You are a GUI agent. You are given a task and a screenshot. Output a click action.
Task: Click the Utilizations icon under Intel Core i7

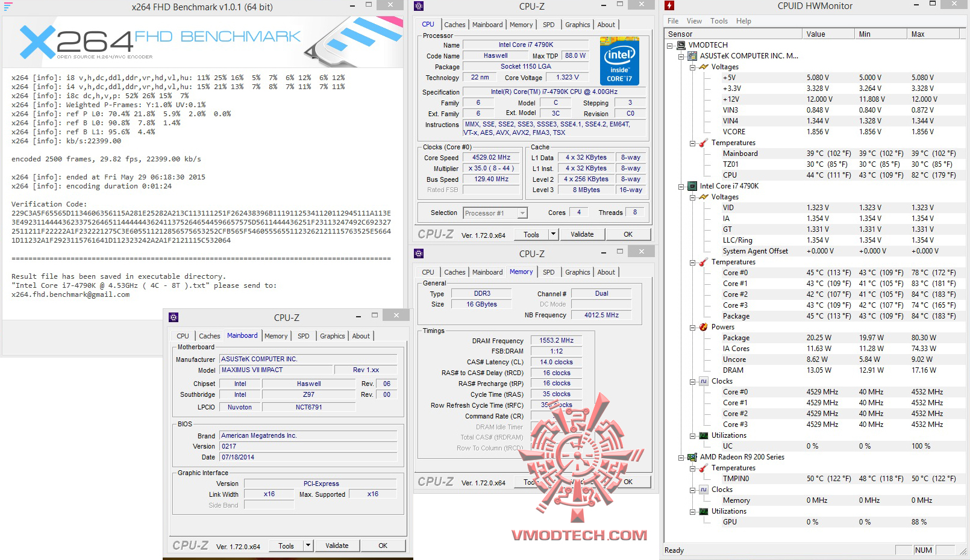coord(704,435)
